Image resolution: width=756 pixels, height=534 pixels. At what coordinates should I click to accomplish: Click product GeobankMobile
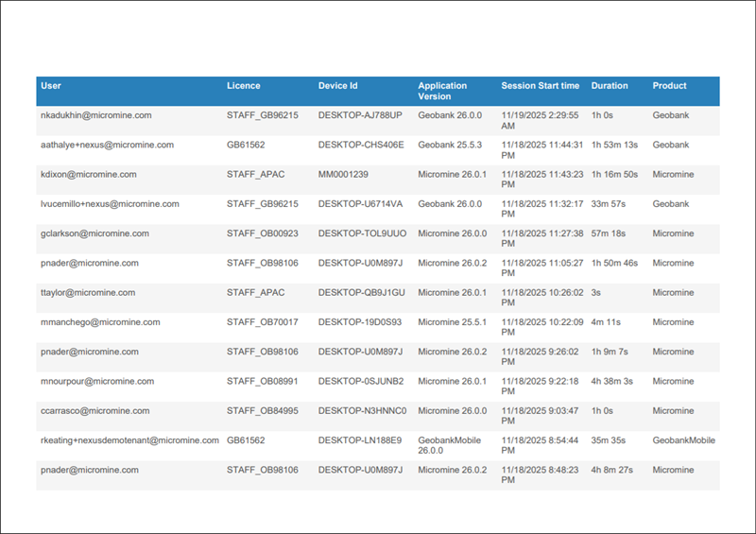pyautogui.click(x=683, y=440)
